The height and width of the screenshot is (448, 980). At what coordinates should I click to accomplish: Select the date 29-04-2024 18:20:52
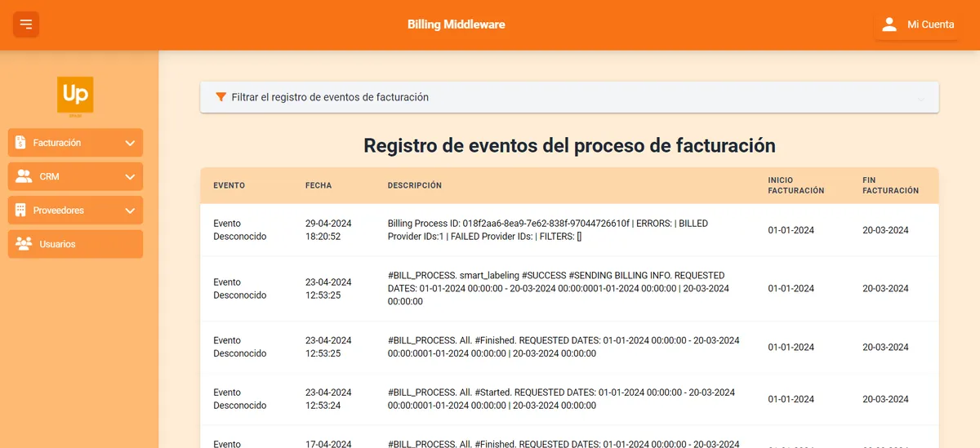[x=328, y=230]
